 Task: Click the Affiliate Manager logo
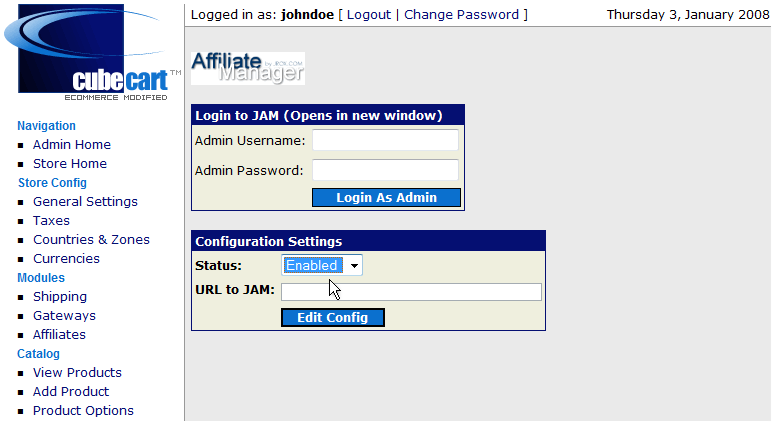tap(247, 68)
